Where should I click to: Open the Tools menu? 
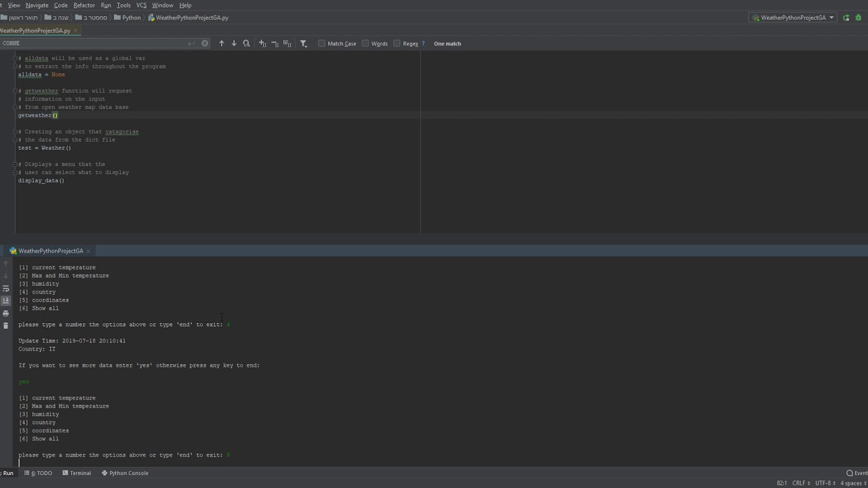click(x=123, y=5)
